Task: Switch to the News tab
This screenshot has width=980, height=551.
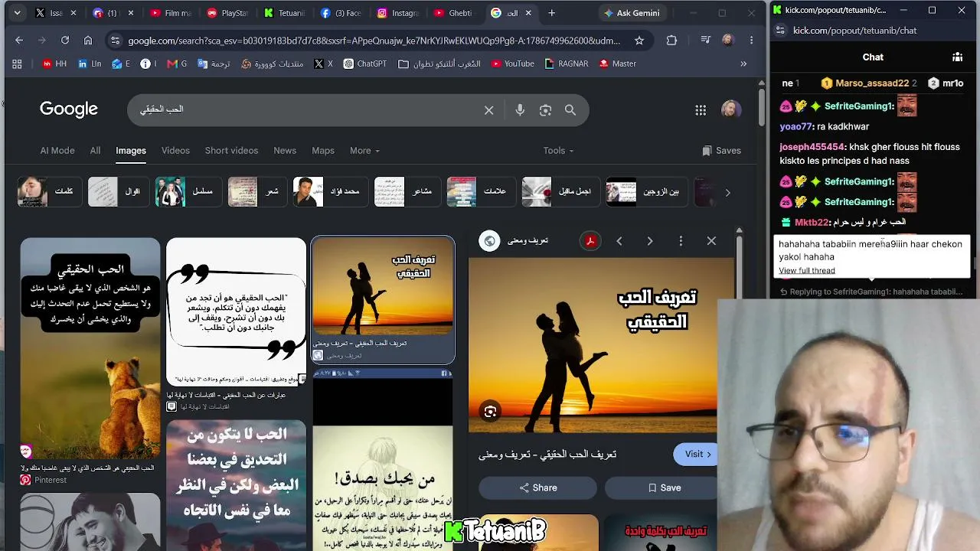Action: pos(285,151)
